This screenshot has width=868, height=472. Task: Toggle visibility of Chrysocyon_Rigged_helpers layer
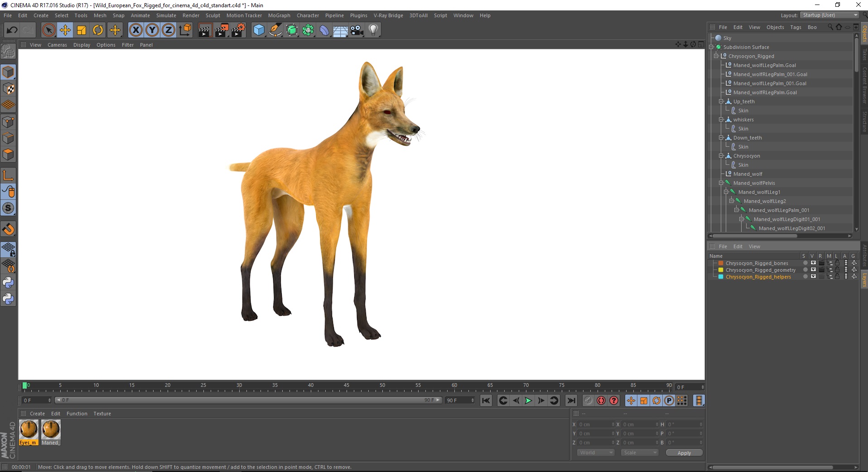813,277
